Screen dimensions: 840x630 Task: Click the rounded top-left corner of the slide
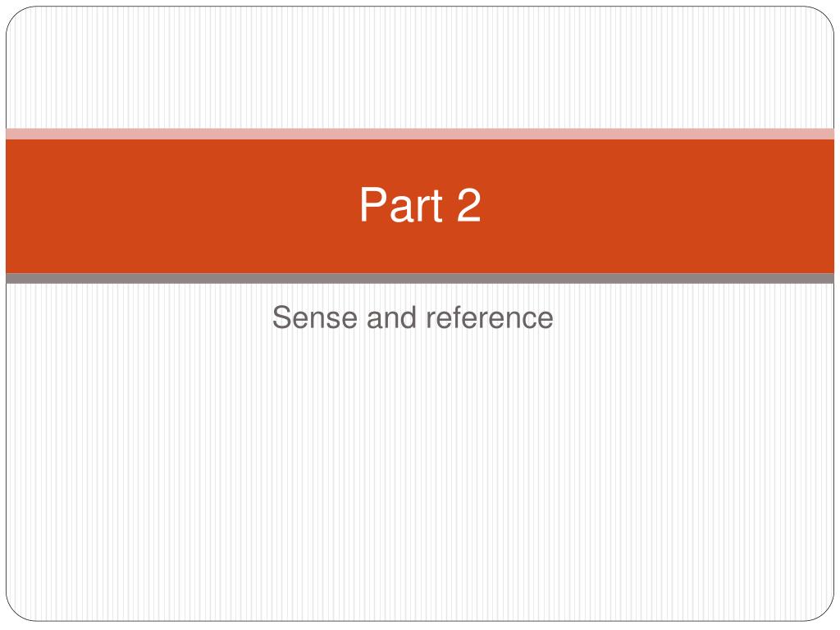[16, 16]
